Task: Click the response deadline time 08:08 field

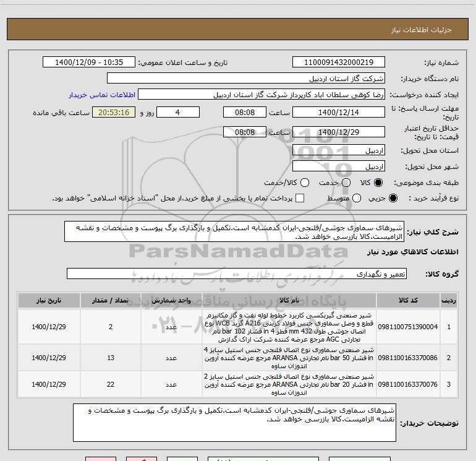Action: [x=245, y=113]
